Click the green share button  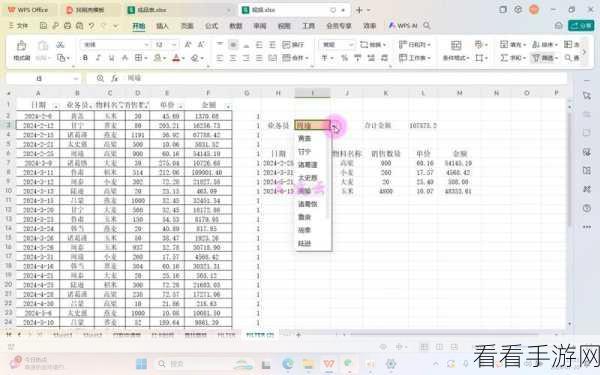[581, 26]
